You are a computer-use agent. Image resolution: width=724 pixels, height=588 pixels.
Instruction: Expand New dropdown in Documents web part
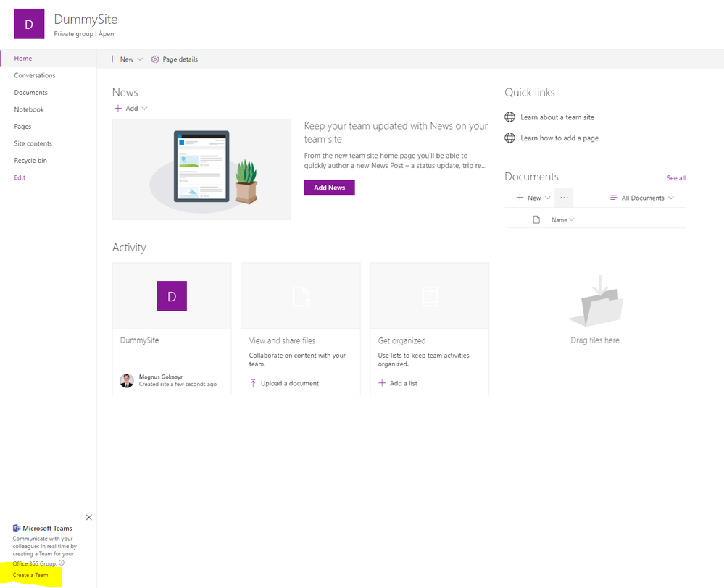click(548, 198)
